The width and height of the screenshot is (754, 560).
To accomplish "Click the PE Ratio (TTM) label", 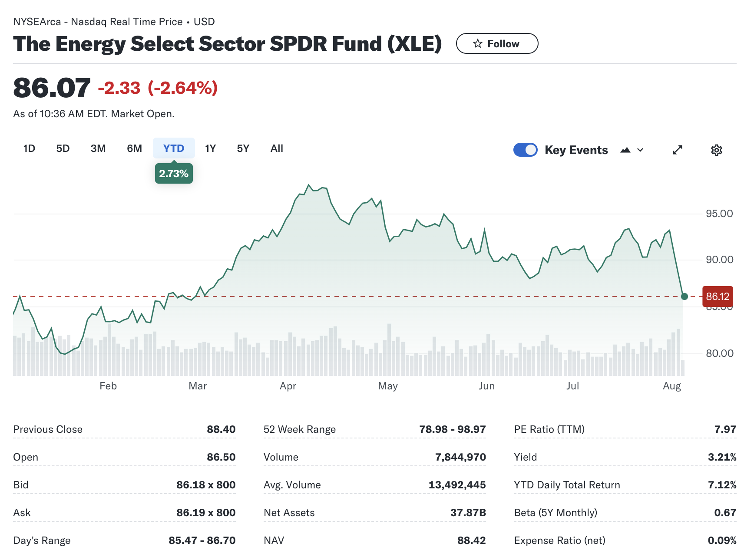I will tap(549, 429).
